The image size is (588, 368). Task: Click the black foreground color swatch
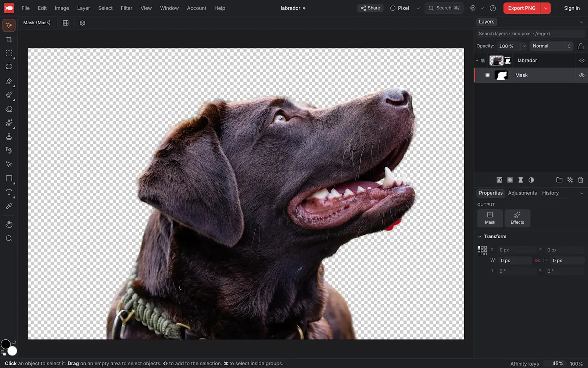6,344
